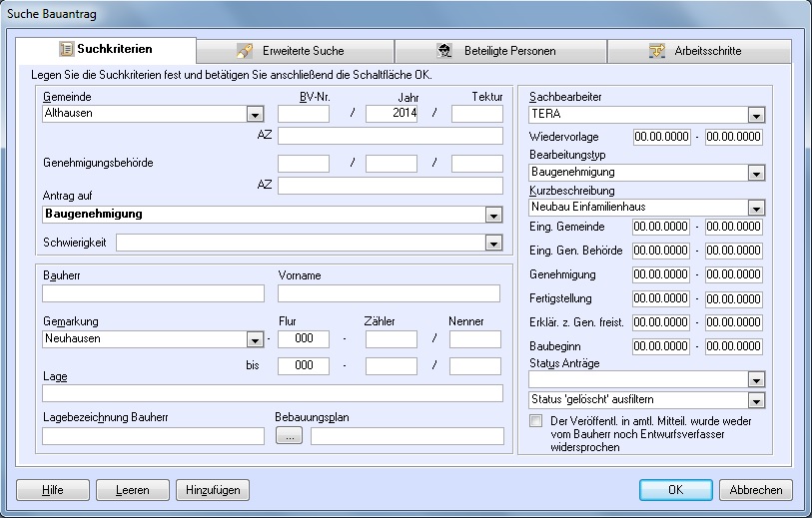Click the Leeren button

pos(133,490)
